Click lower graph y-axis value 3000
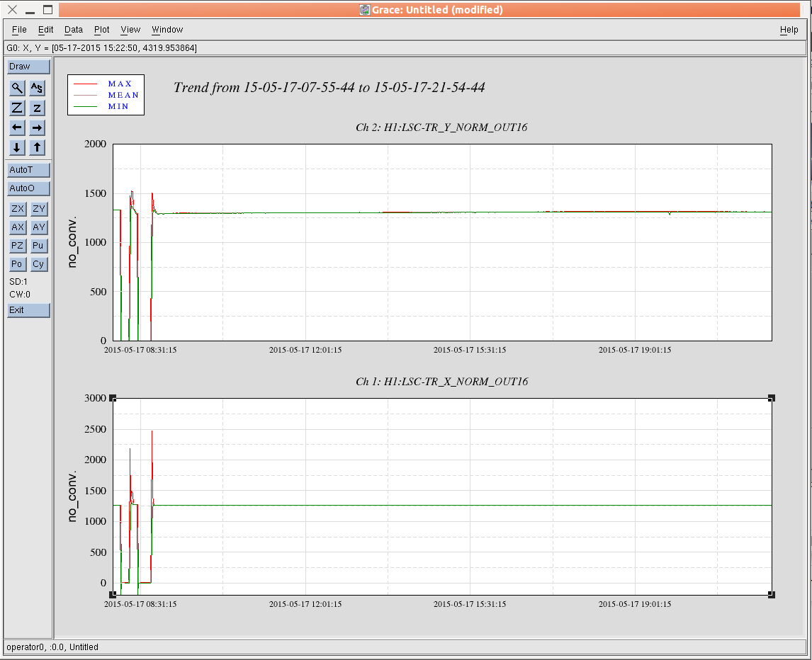The image size is (812, 660). point(95,398)
